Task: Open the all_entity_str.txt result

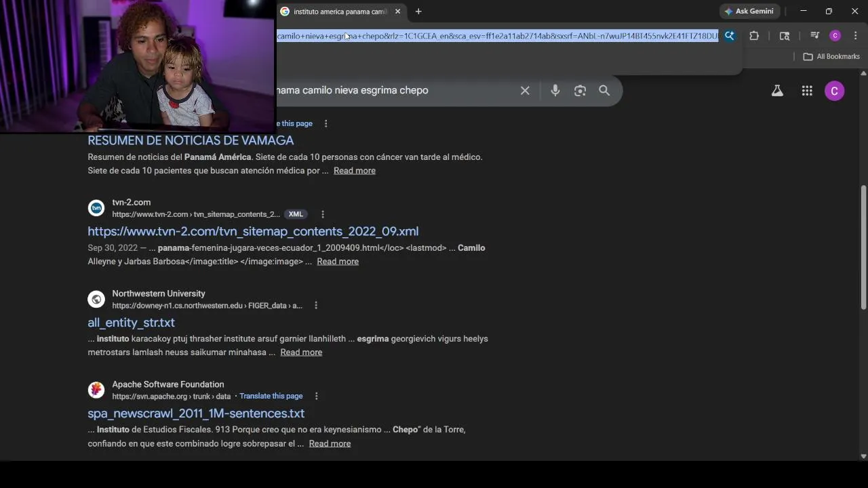Action: [x=131, y=323]
